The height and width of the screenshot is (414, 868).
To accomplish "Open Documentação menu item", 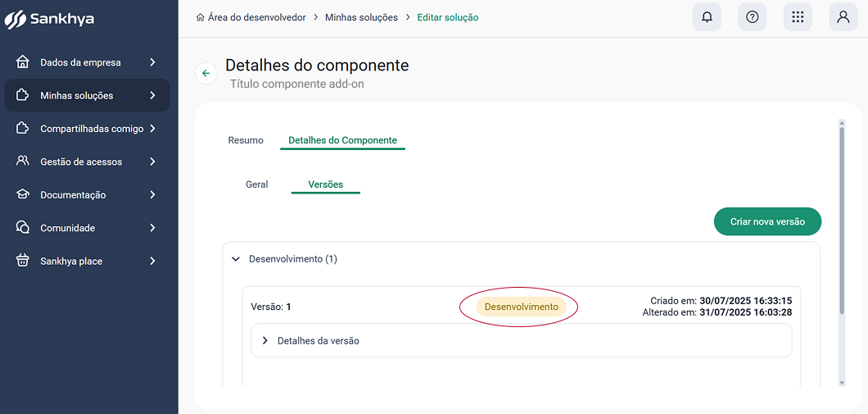I will pos(88,195).
